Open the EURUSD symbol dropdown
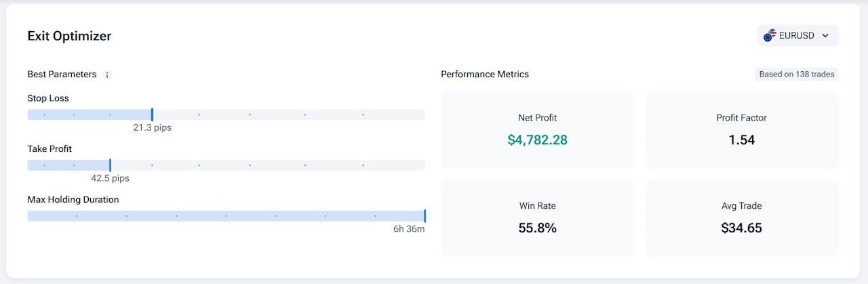 797,36
